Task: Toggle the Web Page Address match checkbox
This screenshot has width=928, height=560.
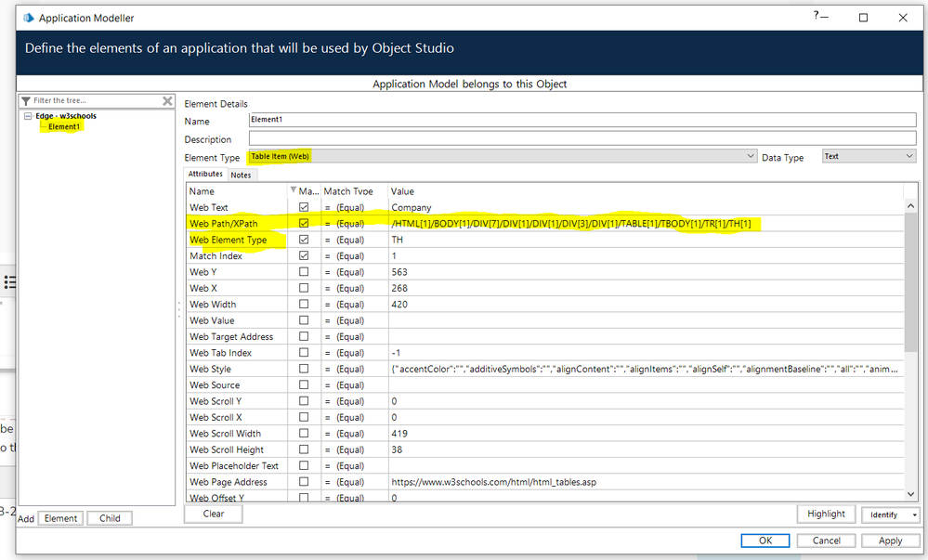Action: point(304,482)
